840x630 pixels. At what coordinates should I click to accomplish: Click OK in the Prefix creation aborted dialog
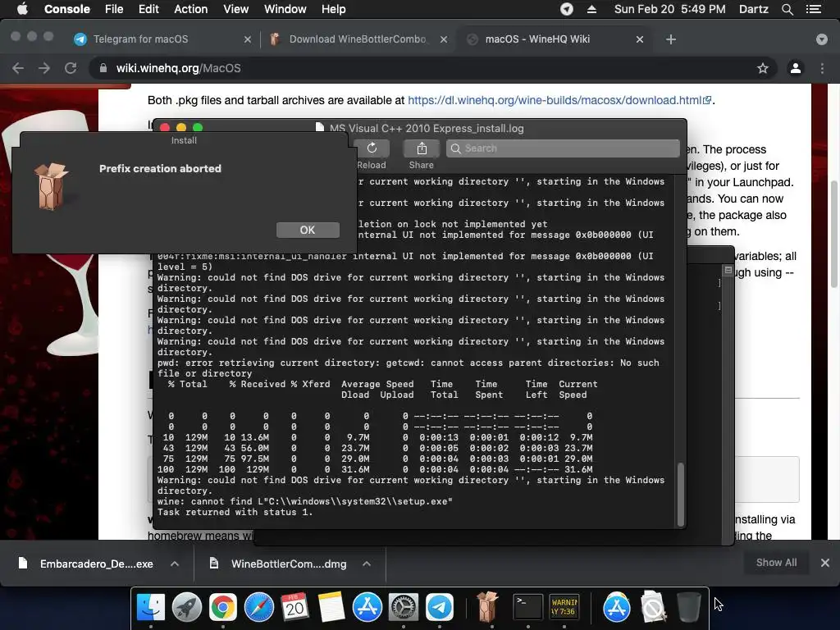point(308,230)
